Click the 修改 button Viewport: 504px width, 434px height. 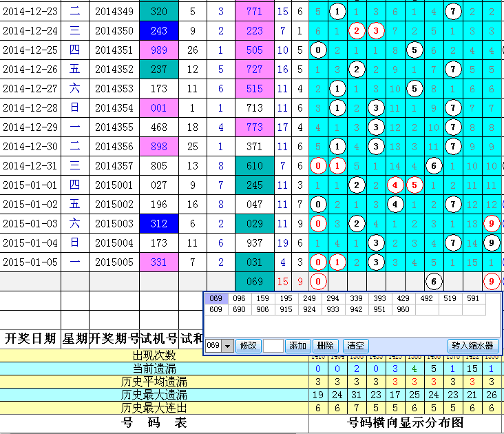tap(247, 346)
